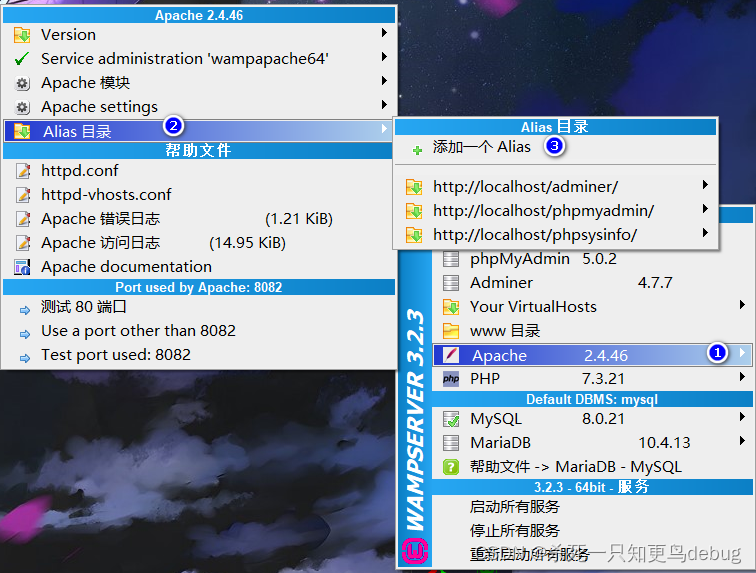
Task: Click the green plus icon beside 添加一个 Alias
Action: [x=418, y=150]
